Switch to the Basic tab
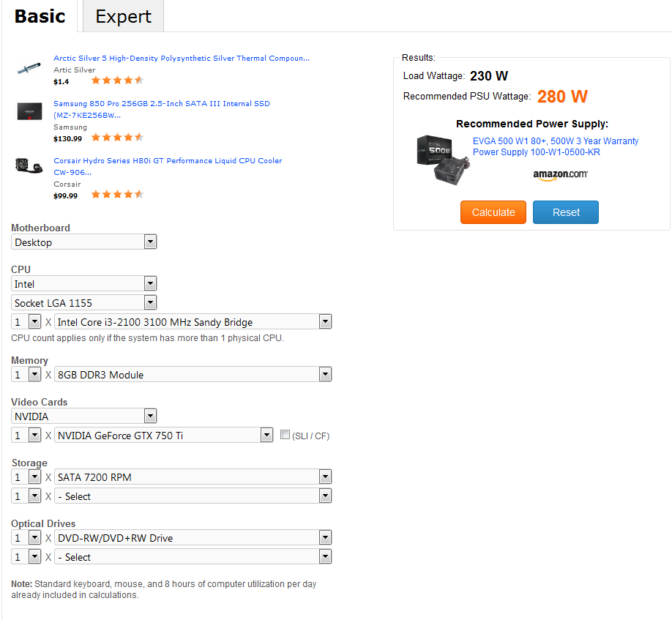The height and width of the screenshot is (620, 672). pyautogui.click(x=40, y=16)
